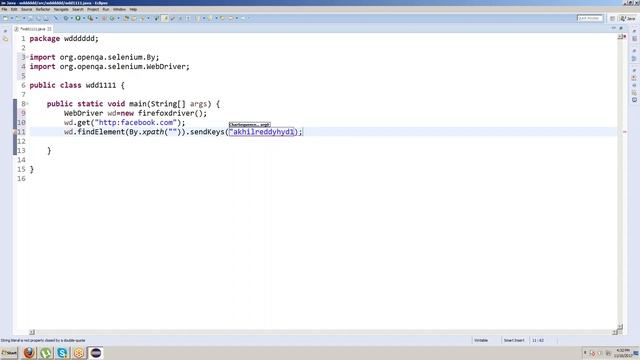Open the Refactor menu
Image resolution: width=640 pixels, height=360 pixels.
click(x=43, y=9)
